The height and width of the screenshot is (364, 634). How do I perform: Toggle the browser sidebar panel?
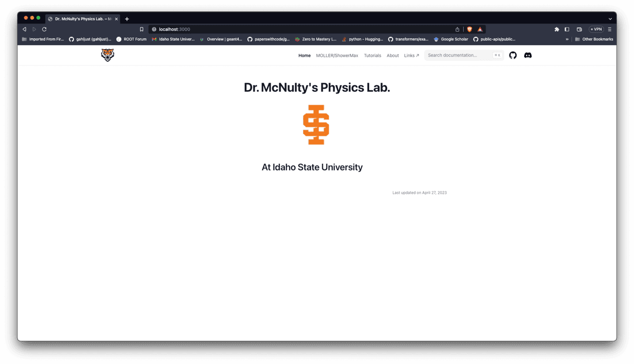tap(567, 29)
